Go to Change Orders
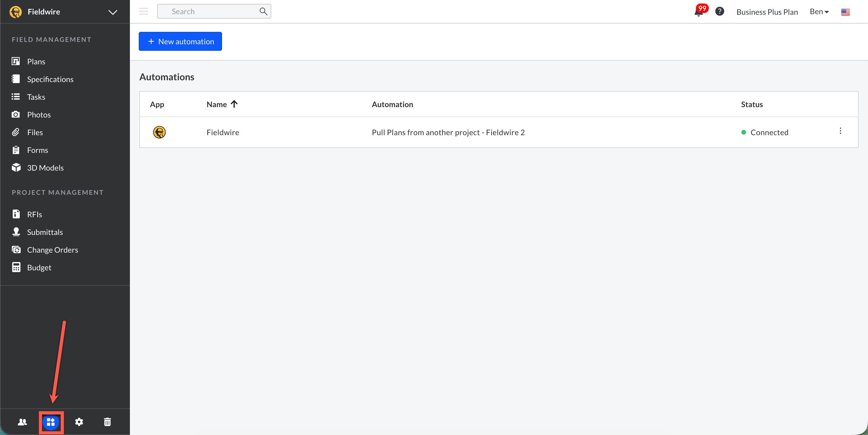This screenshot has height=435, width=868. (x=53, y=250)
